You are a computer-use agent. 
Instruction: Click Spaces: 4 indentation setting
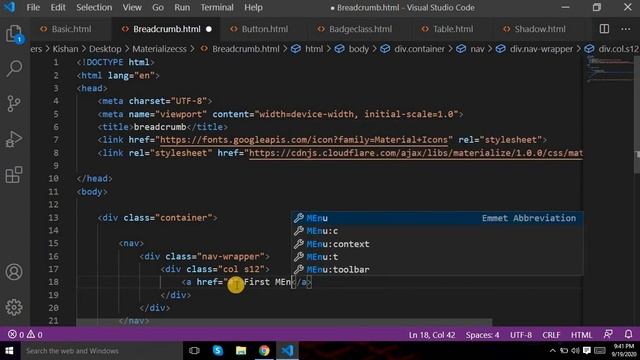click(482, 335)
